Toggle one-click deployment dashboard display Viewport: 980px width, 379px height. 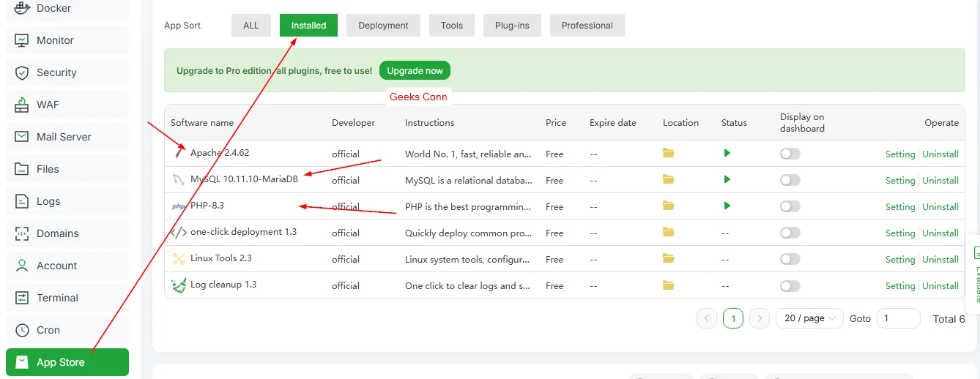[790, 233]
